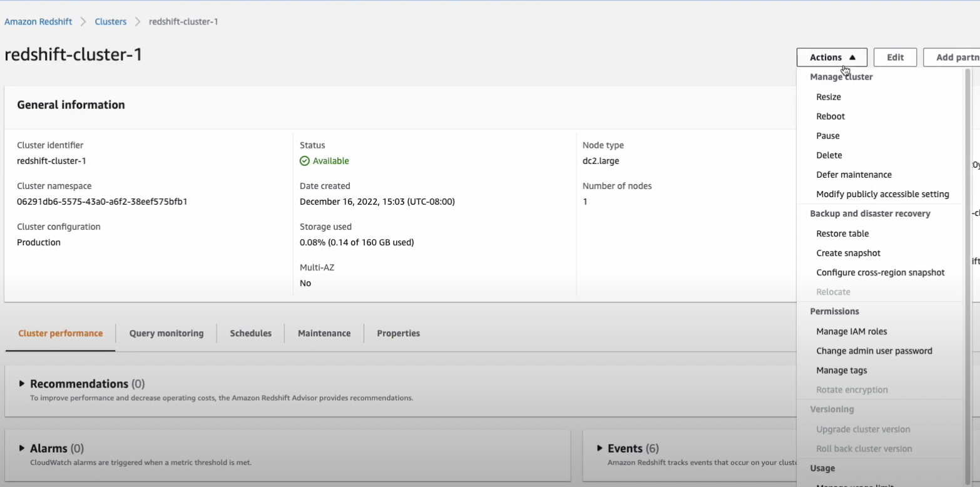The image size is (980, 487).
Task: Select Pause in the Manage cluster menu
Action: [x=828, y=136]
